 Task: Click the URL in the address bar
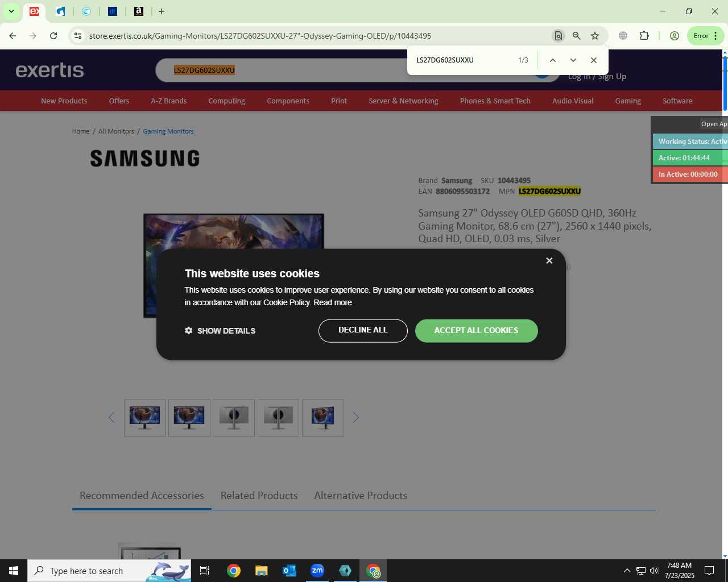[x=260, y=36]
